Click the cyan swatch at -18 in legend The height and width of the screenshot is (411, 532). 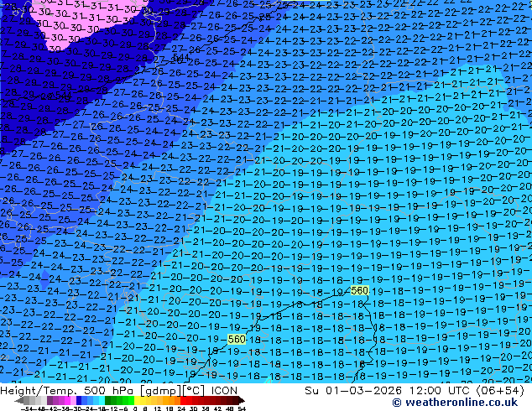click(102, 400)
